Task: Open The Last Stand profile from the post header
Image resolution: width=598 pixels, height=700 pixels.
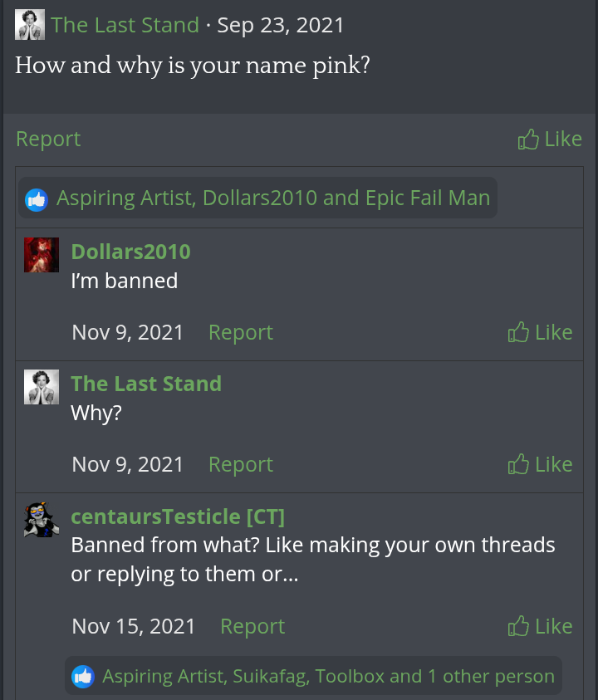Action: coord(125,25)
